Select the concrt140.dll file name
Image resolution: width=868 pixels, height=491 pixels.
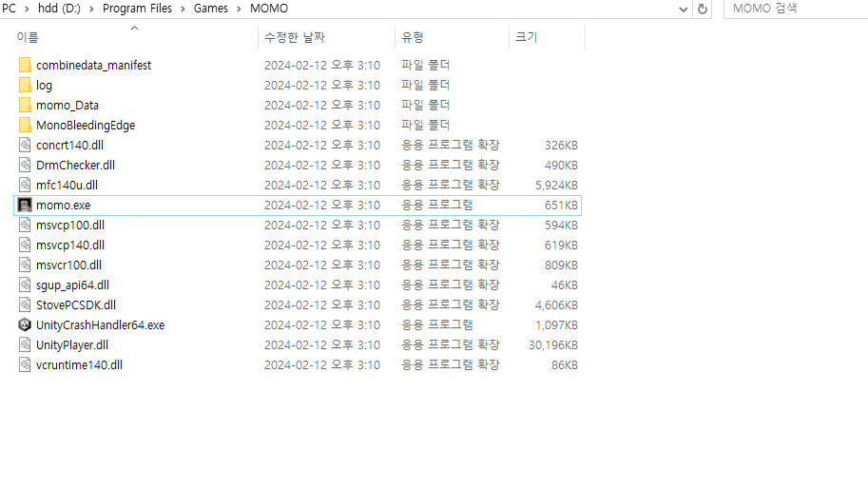pyautogui.click(x=69, y=146)
